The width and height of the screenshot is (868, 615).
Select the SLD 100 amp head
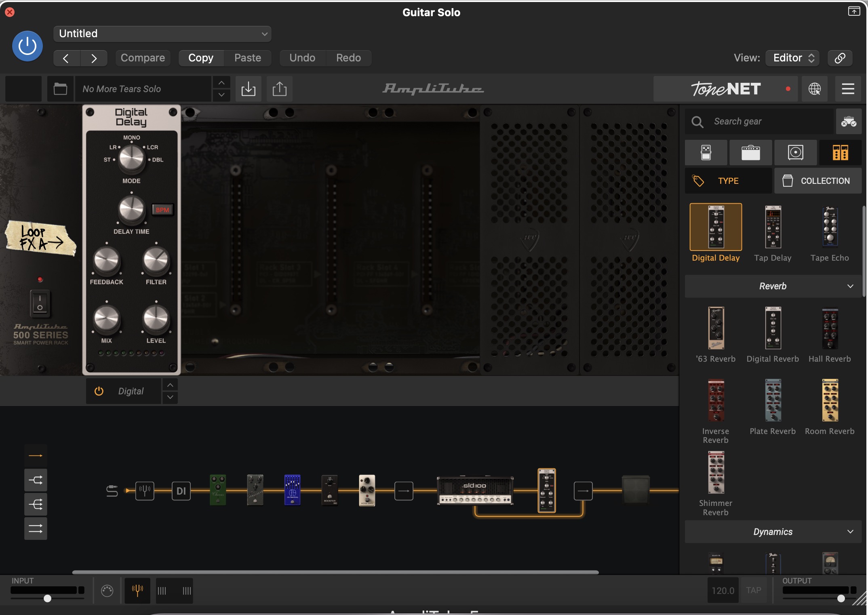pyautogui.click(x=475, y=491)
